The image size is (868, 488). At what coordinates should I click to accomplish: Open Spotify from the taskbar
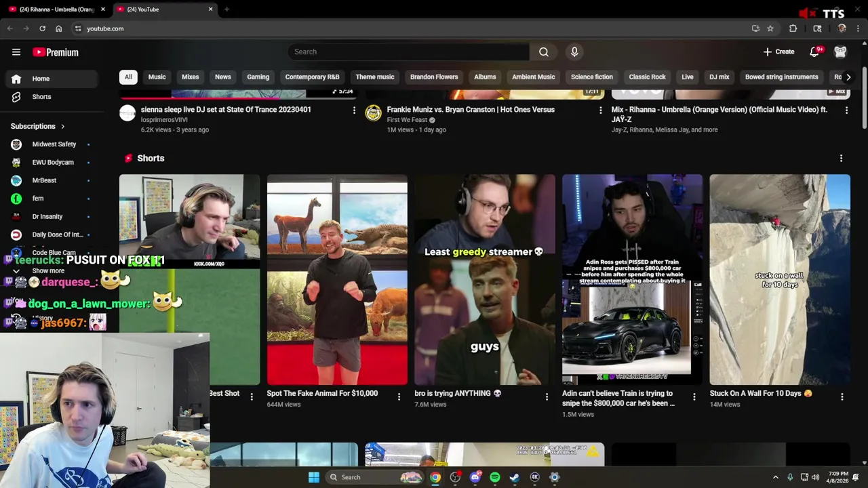click(495, 477)
